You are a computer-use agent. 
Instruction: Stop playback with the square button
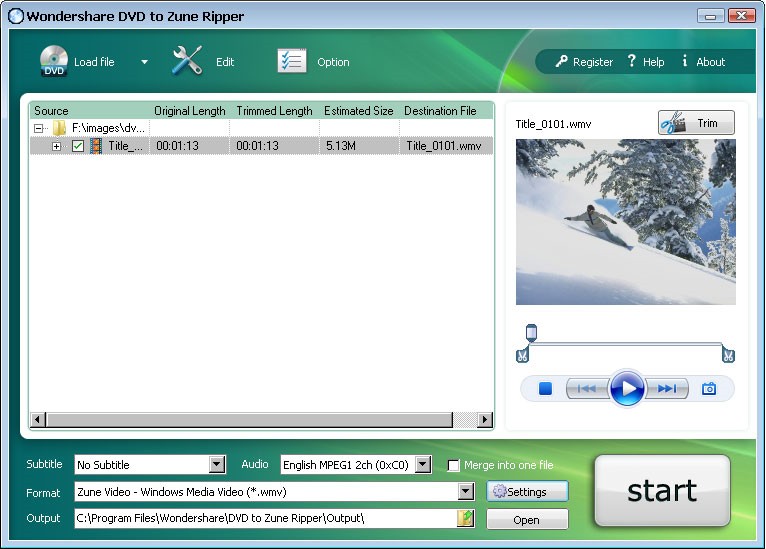point(545,389)
